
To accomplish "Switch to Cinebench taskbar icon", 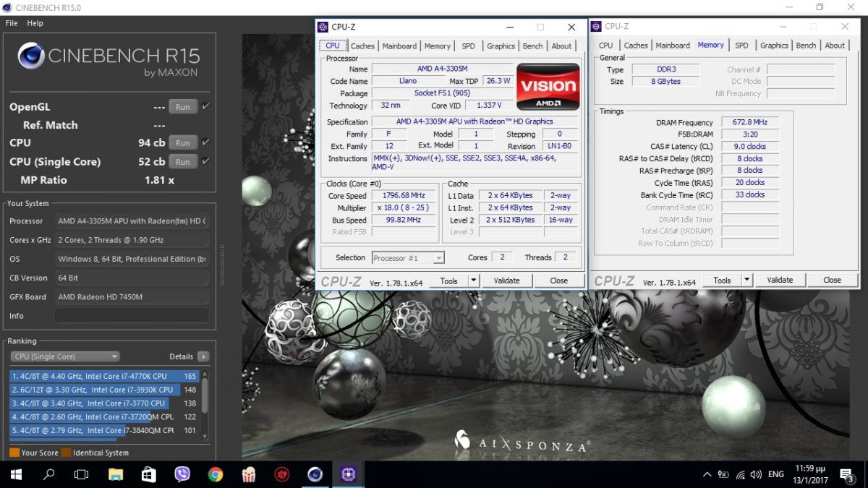I will point(315,475).
